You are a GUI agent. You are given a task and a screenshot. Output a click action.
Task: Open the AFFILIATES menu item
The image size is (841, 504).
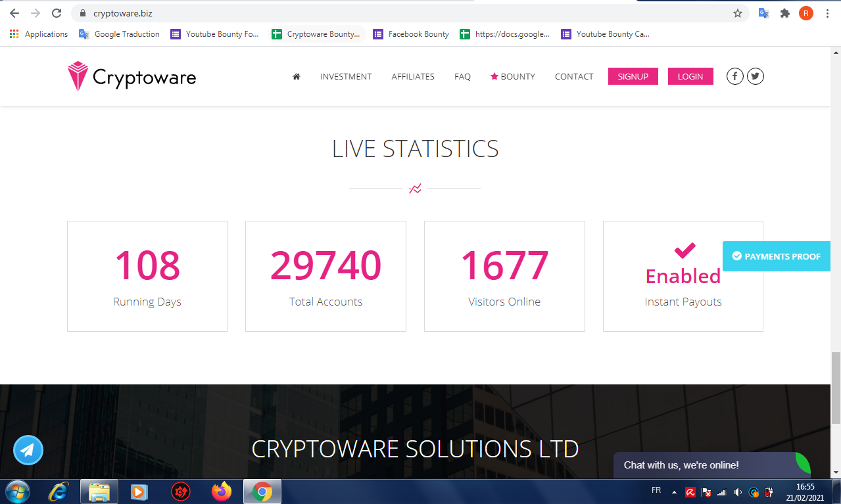[413, 76]
